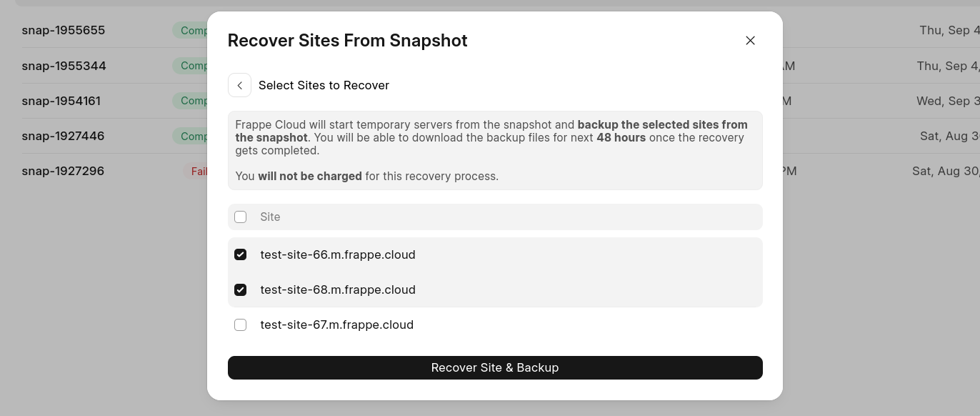The height and width of the screenshot is (416, 980).
Task: Select the snap-1954161 snapshot row
Action: (x=61, y=101)
